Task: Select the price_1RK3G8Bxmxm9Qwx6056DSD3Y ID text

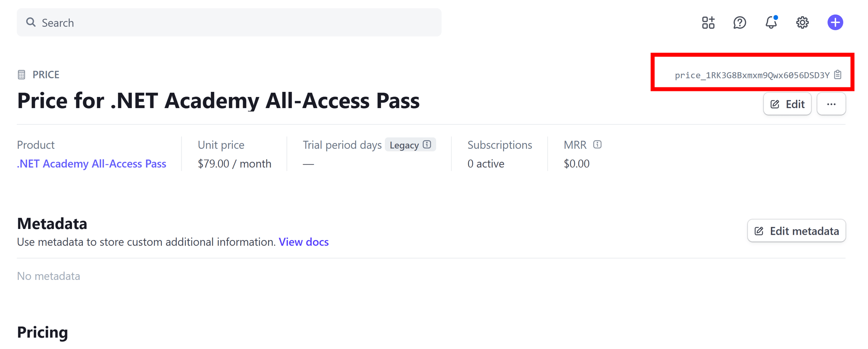Action: pyautogui.click(x=752, y=75)
